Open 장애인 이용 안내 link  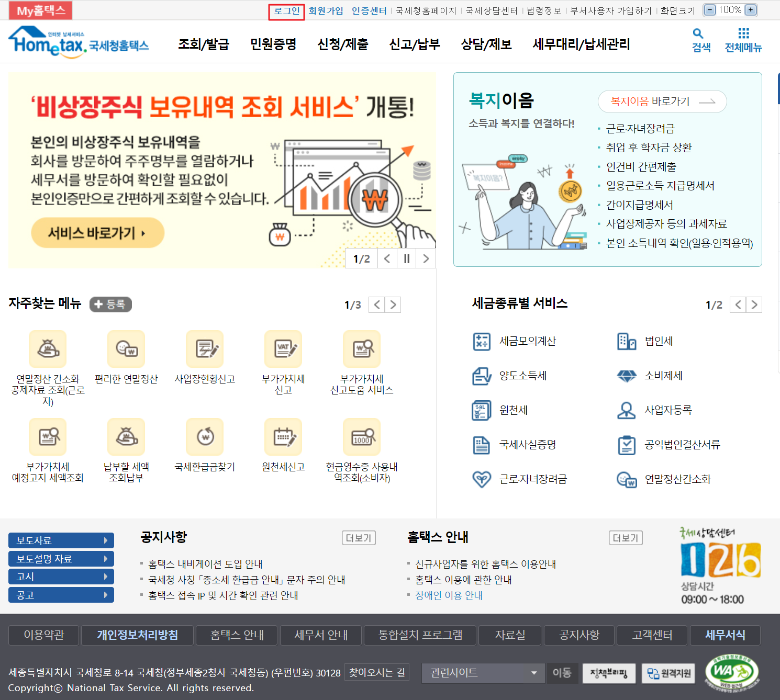449,595
